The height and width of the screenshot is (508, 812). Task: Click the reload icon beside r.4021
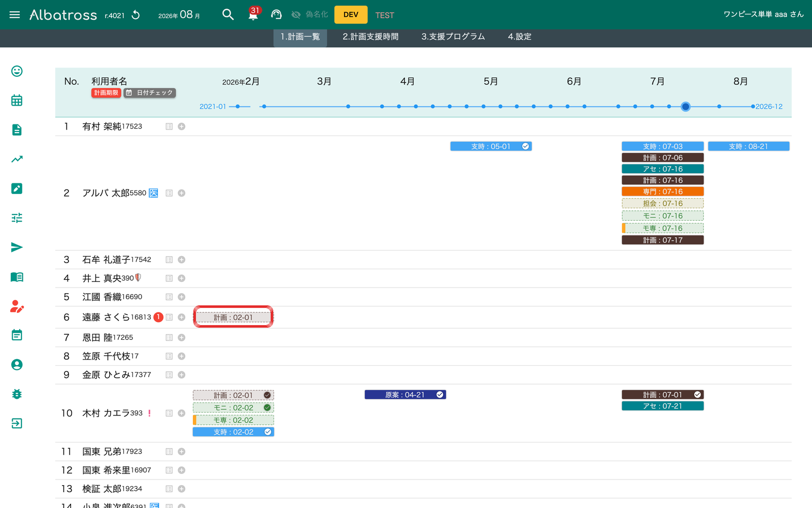click(x=136, y=15)
